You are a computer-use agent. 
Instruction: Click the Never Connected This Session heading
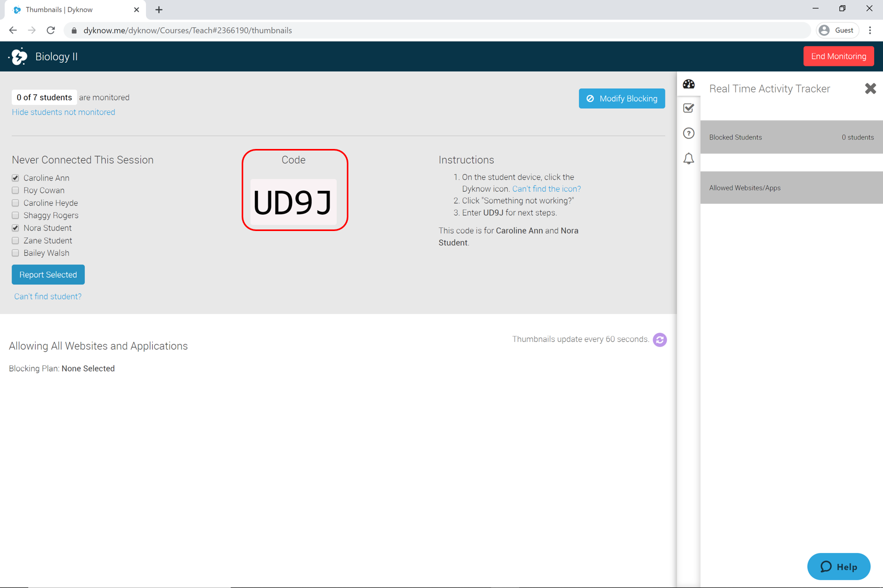(x=83, y=160)
